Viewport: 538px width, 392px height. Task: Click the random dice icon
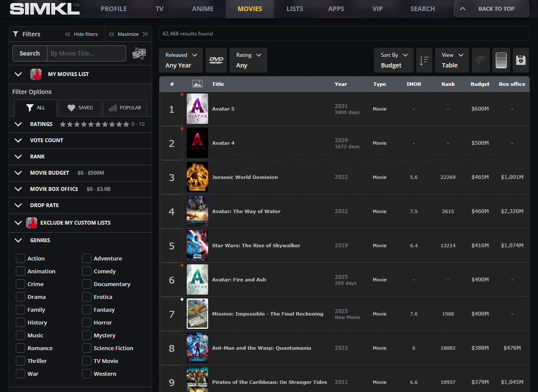pos(139,53)
